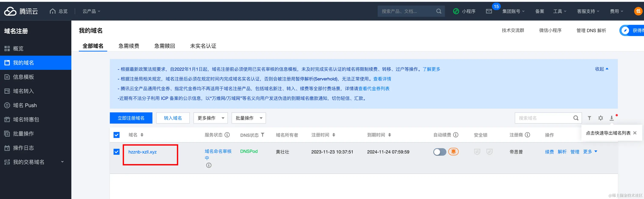Click the info icon next to auto-renew header

coord(456,135)
